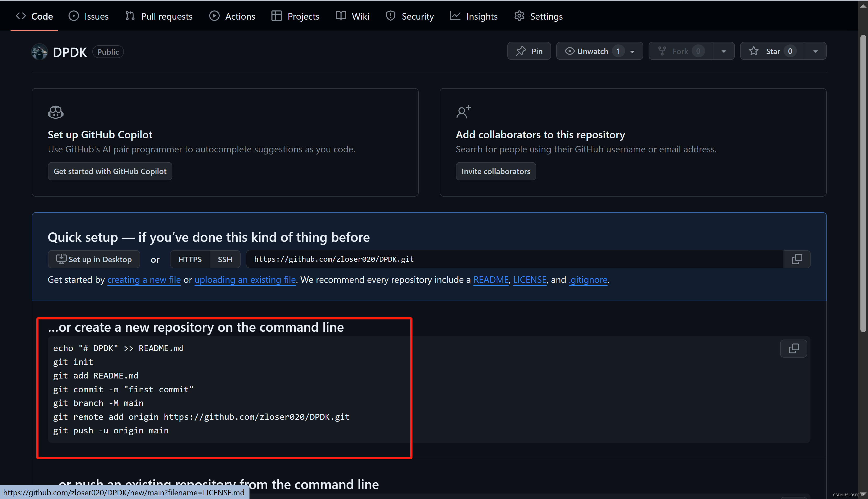The image size is (868, 499).
Task: Select the SSH clone option
Action: coord(225,259)
